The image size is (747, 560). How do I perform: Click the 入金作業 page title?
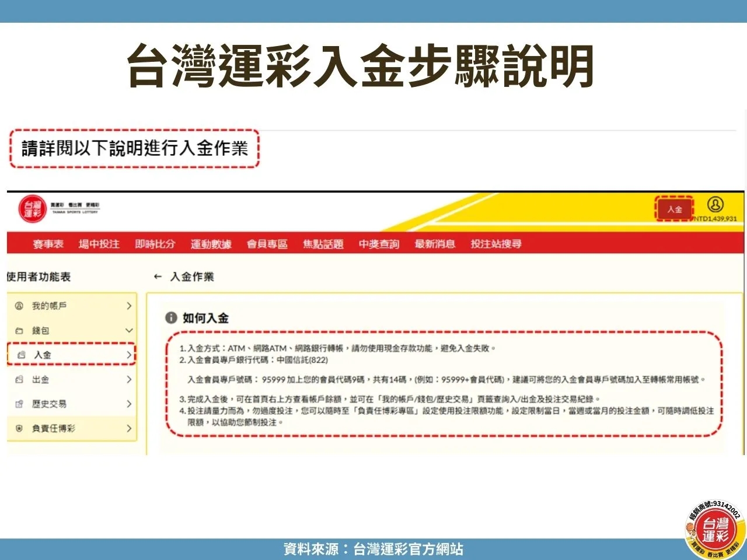[192, 276]
